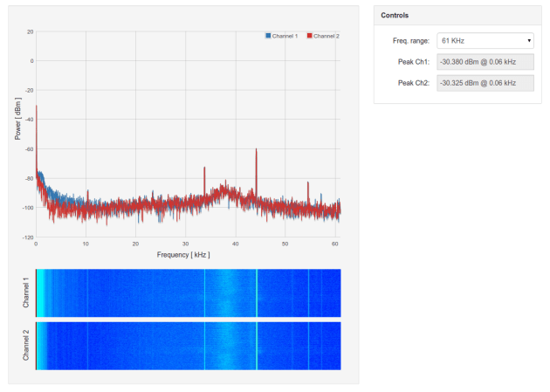Click the 'Peak Ch1:' label

coord(414,62)
